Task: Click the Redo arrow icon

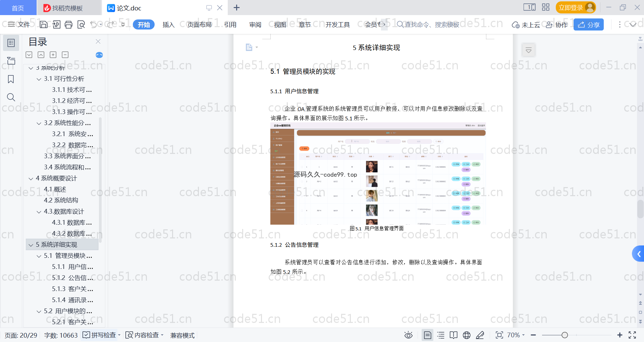Action: (111, 24)
